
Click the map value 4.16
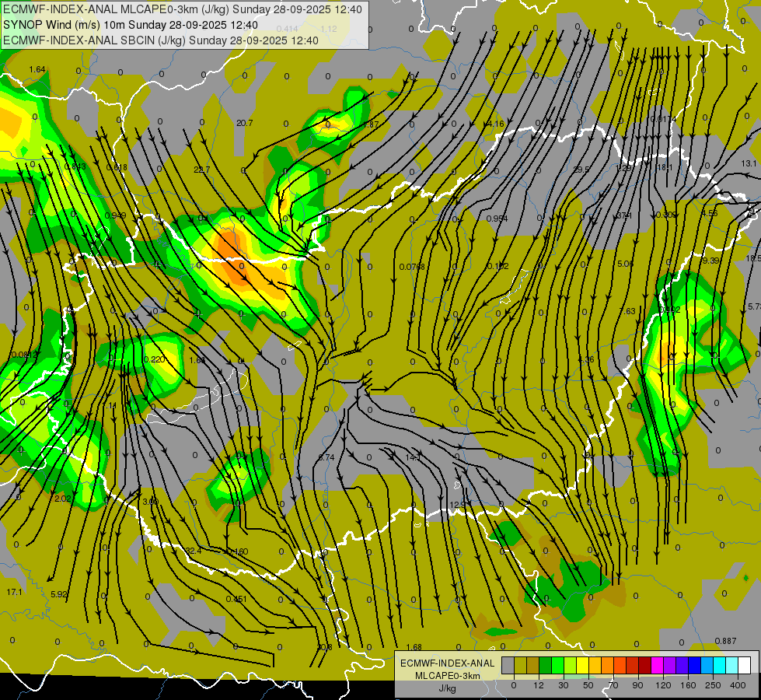tap(496, 124)
